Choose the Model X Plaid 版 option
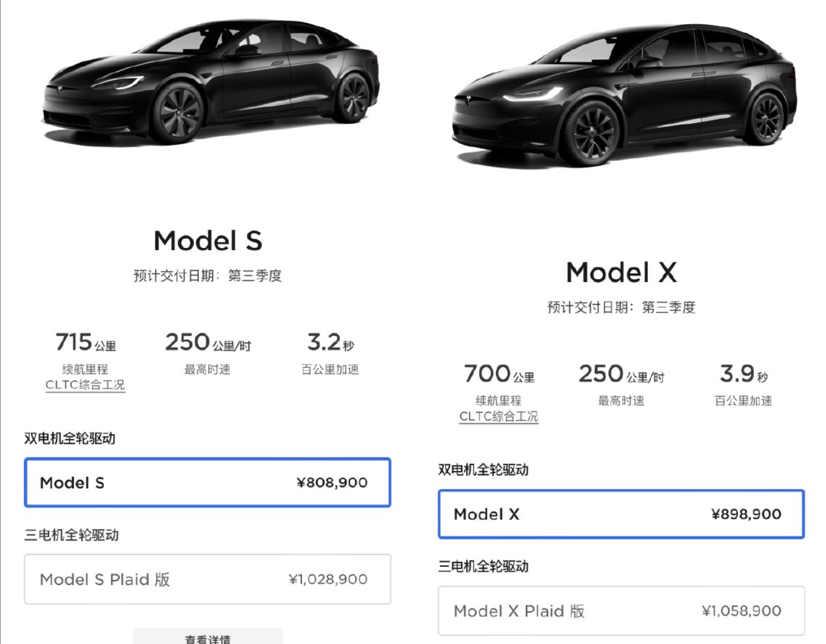The height and width of the screenshot is (644, 826). point(622,611)
